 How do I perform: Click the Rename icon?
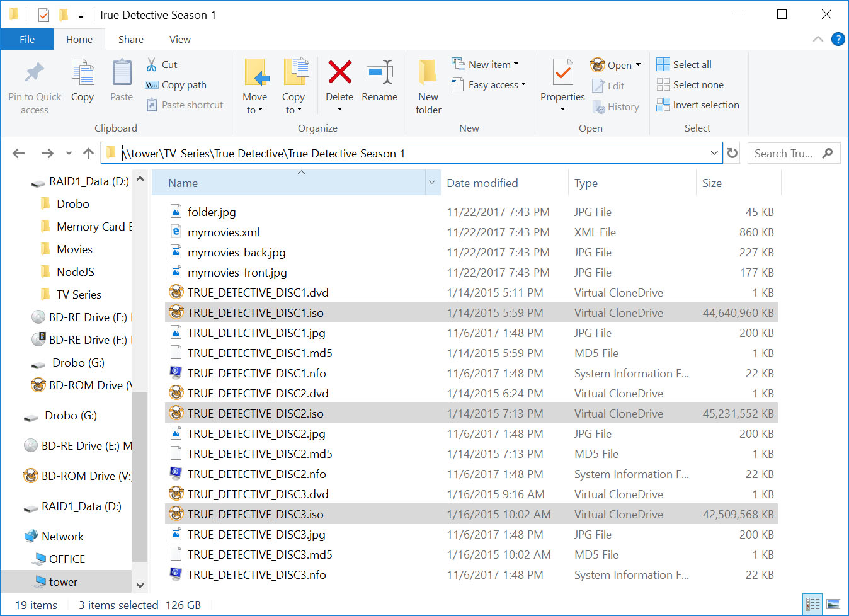(x=380, y=72)
